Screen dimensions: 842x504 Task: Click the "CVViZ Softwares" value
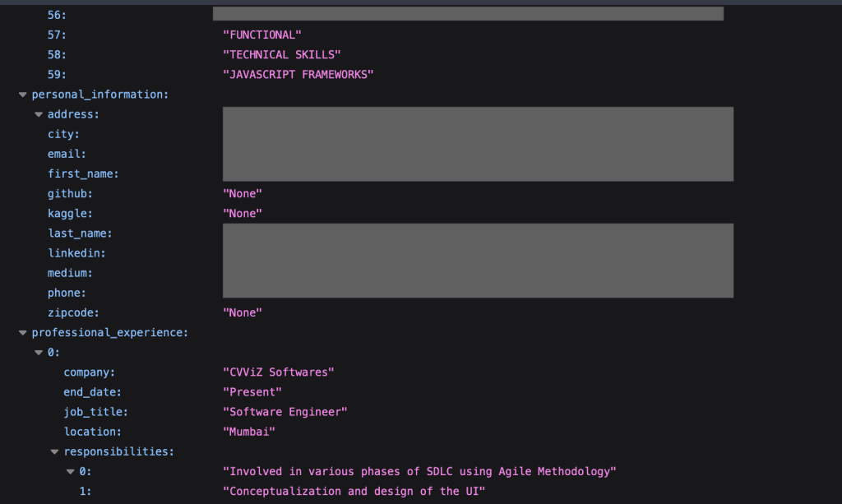278,372
